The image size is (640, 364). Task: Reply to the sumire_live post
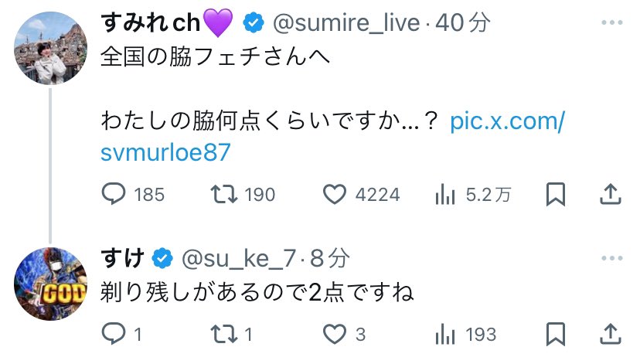tap(114, 195)
